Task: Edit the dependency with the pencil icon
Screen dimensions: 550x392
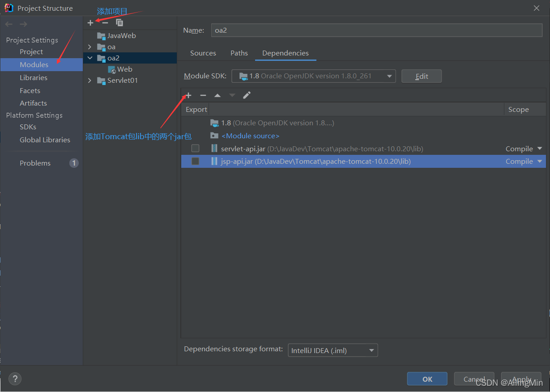Action: click(x=247, y=95)
